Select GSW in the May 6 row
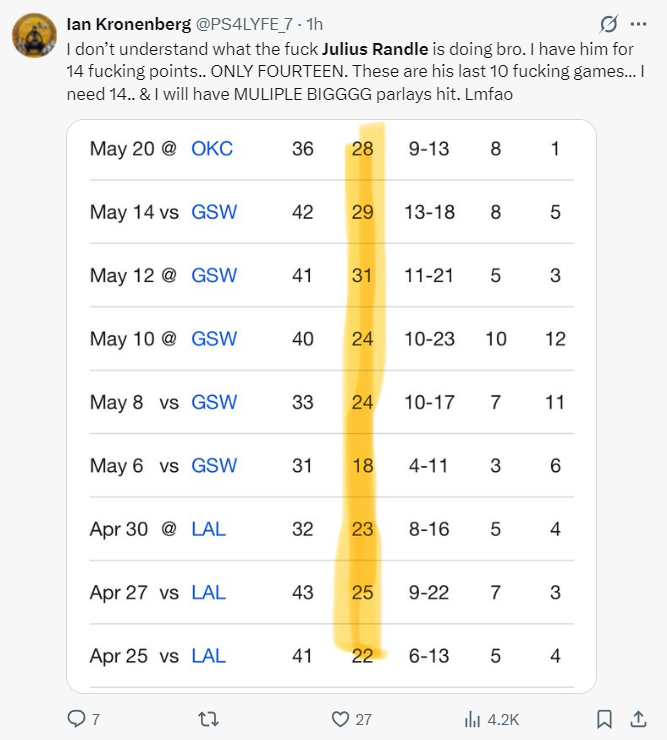This screenshot has width=667, height=740. 214,466
